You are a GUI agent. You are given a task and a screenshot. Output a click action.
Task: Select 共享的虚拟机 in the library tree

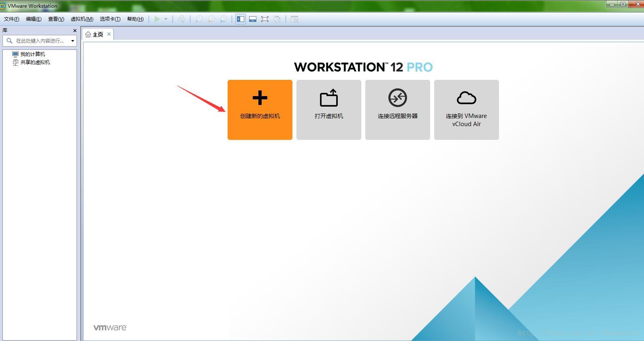pos(35,62)
